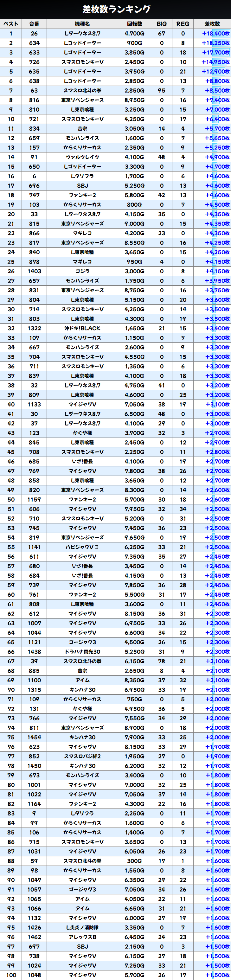Click the 300G rotation count cell
Image resolution: width=231 pixels, height=980 pixels.
click(134, 861)
